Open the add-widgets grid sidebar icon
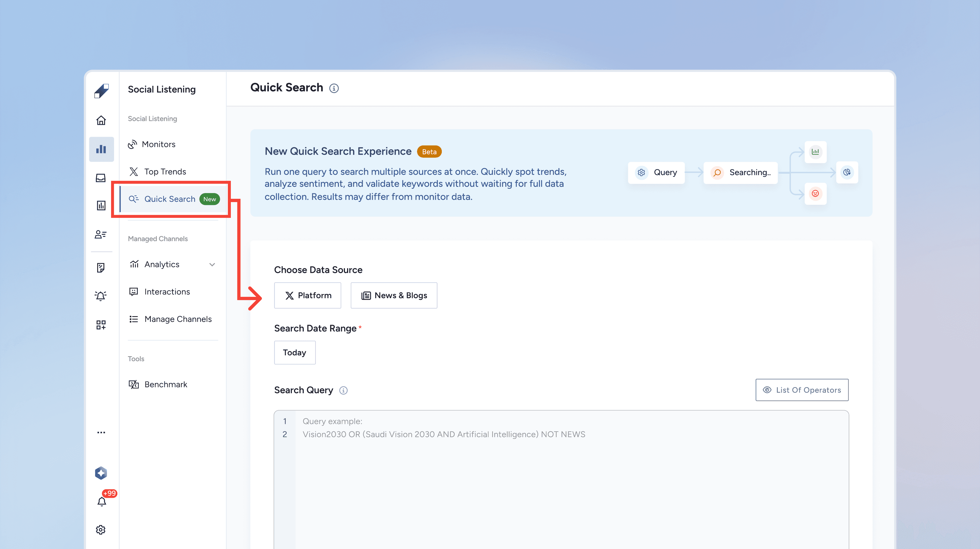Image resolution: width=980 pixels, height=549 pixels. pyautogui.click(x=101, y=325)
